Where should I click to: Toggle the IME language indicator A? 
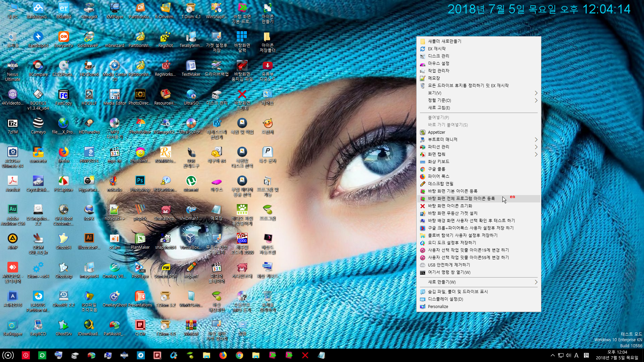576,355
